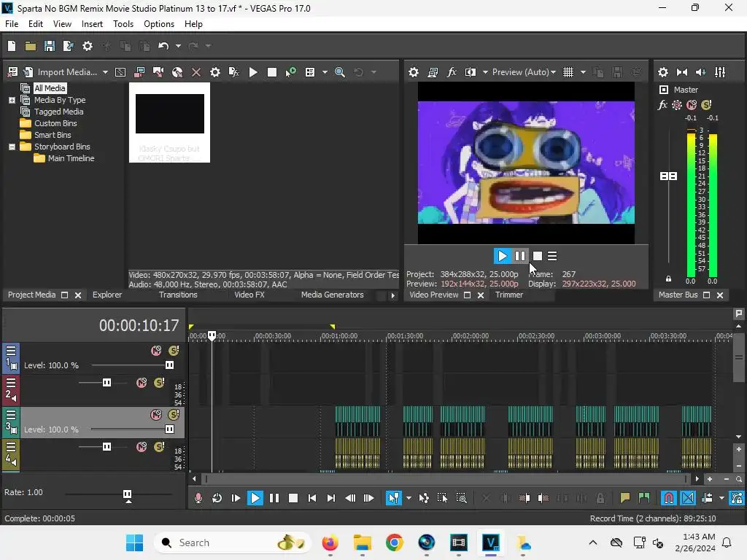
Task: Undo the last action
Action: point(163,46)
